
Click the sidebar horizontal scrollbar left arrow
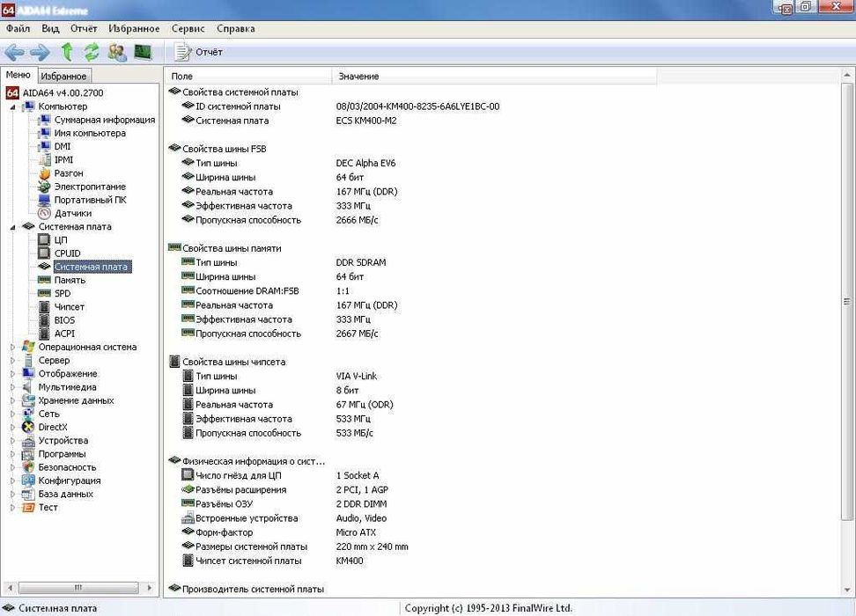click(x=9, y=588)
